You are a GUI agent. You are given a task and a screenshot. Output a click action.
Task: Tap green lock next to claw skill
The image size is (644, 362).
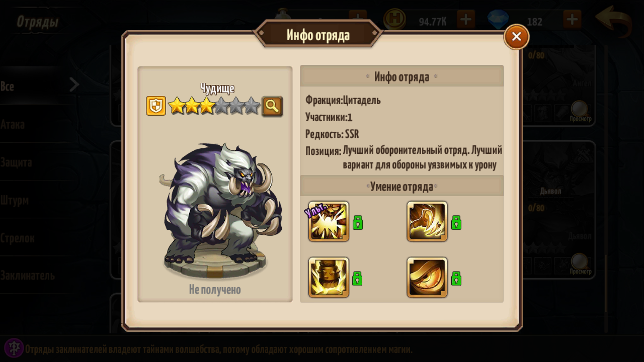pyautogui.click(x=456, y=222)
